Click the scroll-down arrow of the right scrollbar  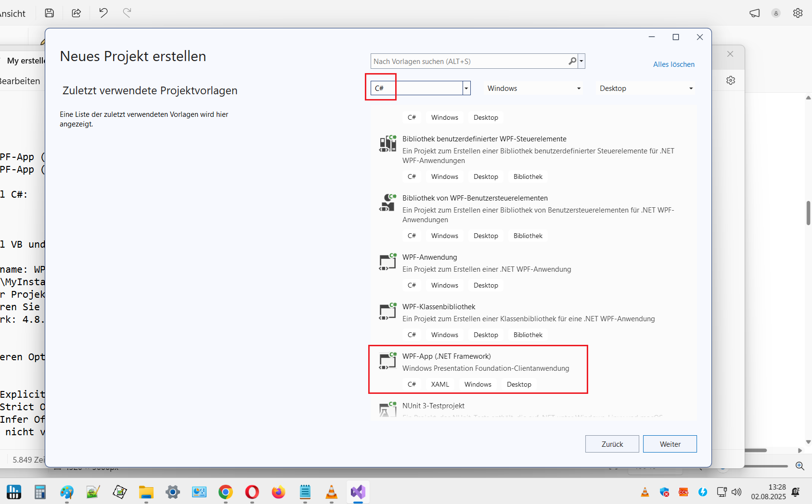pyautogui.click(x=808, y=442)
